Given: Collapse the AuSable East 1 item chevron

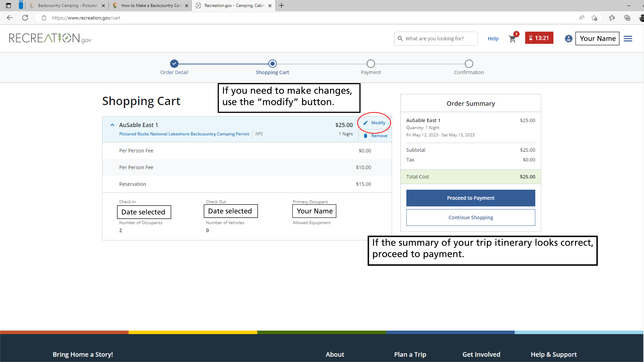Looking at the screenshot, I should coord(112,125).
